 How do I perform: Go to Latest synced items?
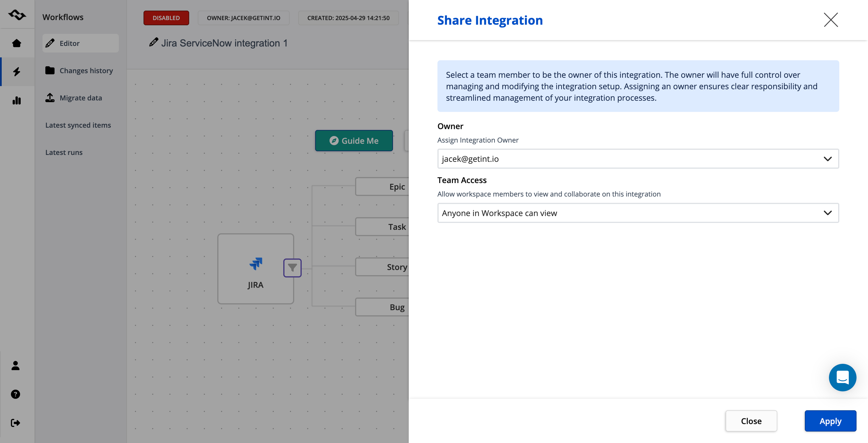pos(78,125)
